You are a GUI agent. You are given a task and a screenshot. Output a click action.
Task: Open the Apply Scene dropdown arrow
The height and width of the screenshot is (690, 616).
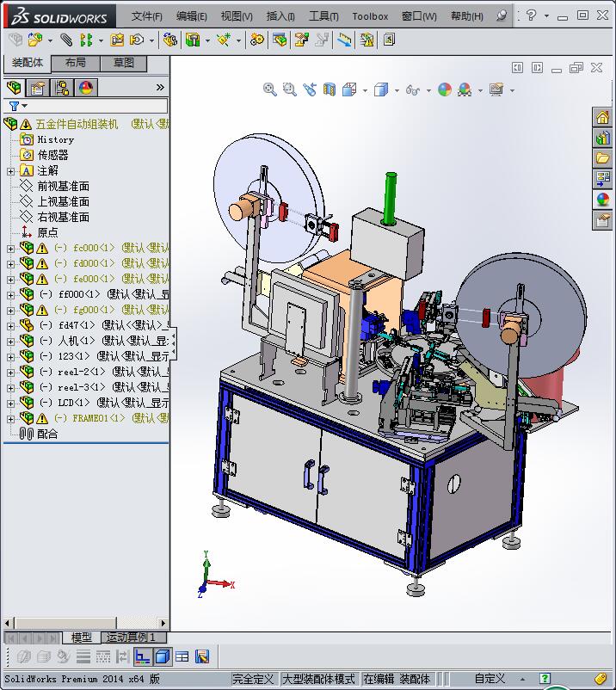480,90
